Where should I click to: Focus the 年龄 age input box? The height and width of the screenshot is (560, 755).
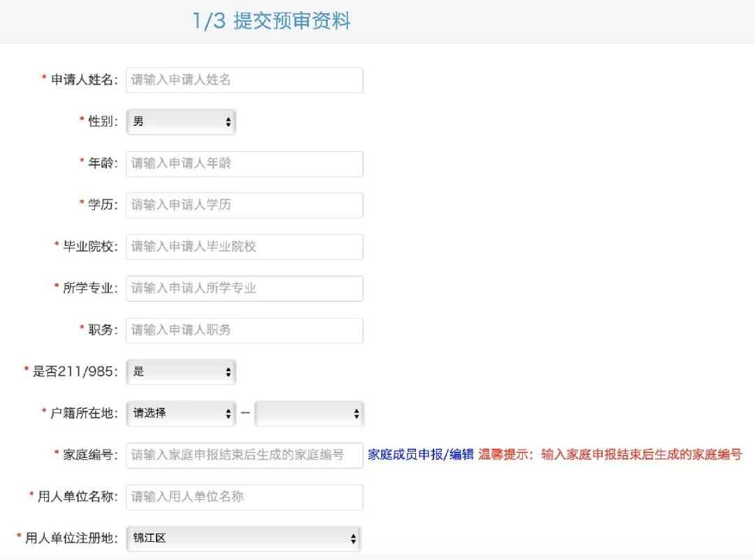pyautogui.click(x=243, y=163)
